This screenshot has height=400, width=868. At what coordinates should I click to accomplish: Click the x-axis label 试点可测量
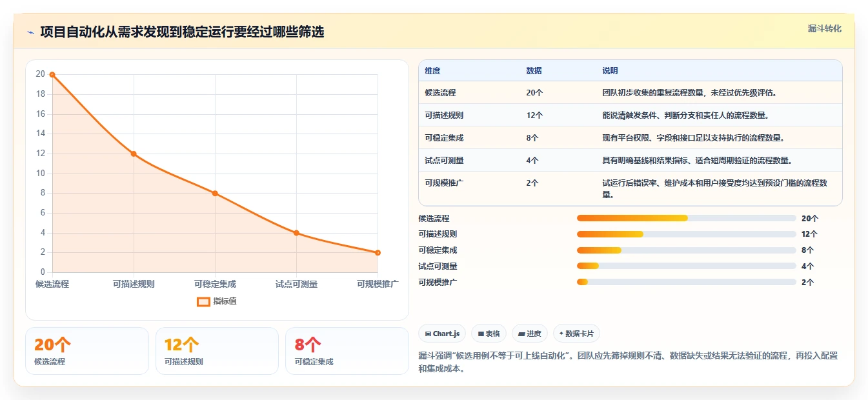tap(296, 284)
